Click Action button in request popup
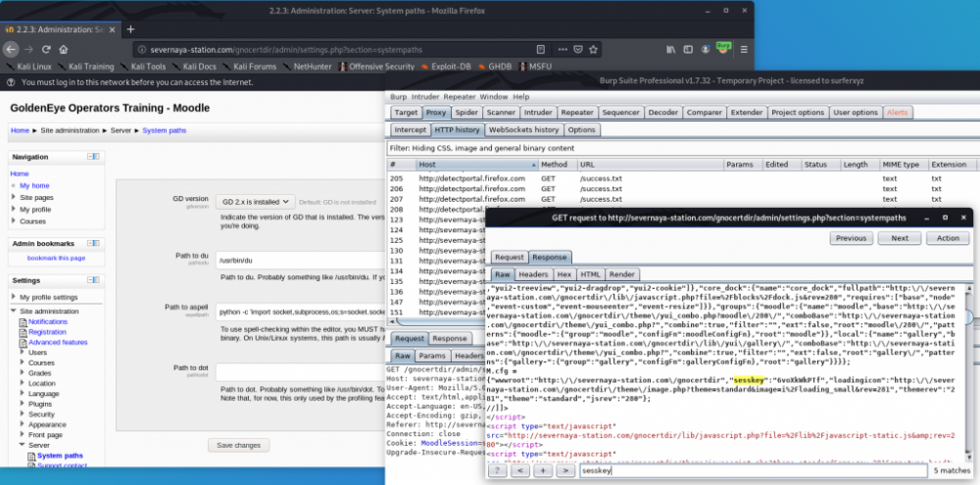This screenshot has width=980, height=485. (948, 238)
